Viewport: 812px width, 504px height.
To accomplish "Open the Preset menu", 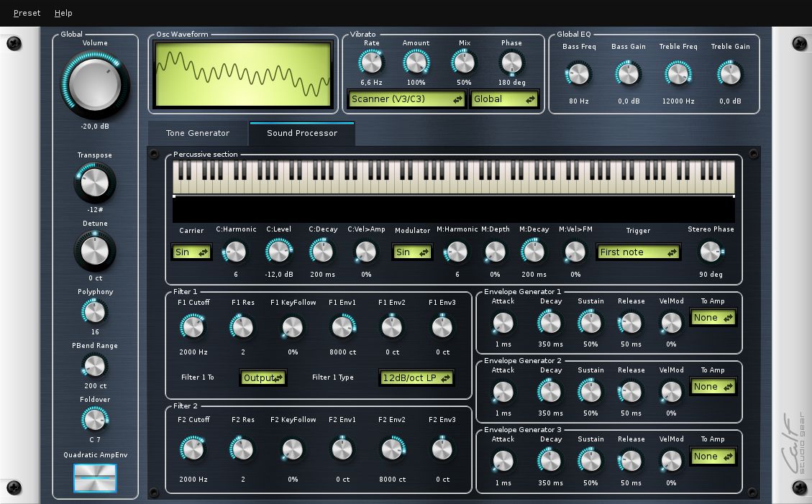I will [x=27, y=13].
